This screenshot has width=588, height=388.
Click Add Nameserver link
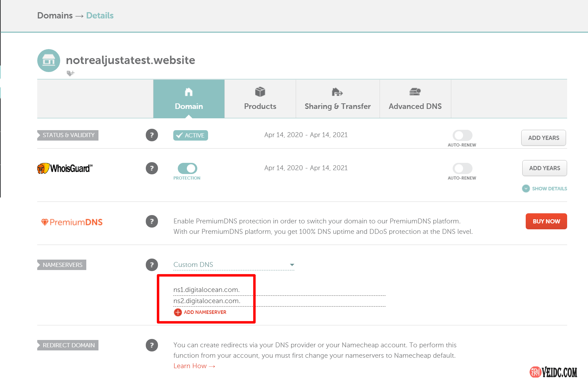pos(205,312)
